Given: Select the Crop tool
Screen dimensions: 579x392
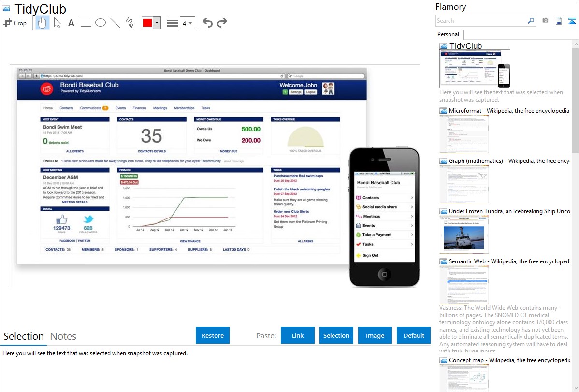Looking at the screenshot, I should [15, 23].
